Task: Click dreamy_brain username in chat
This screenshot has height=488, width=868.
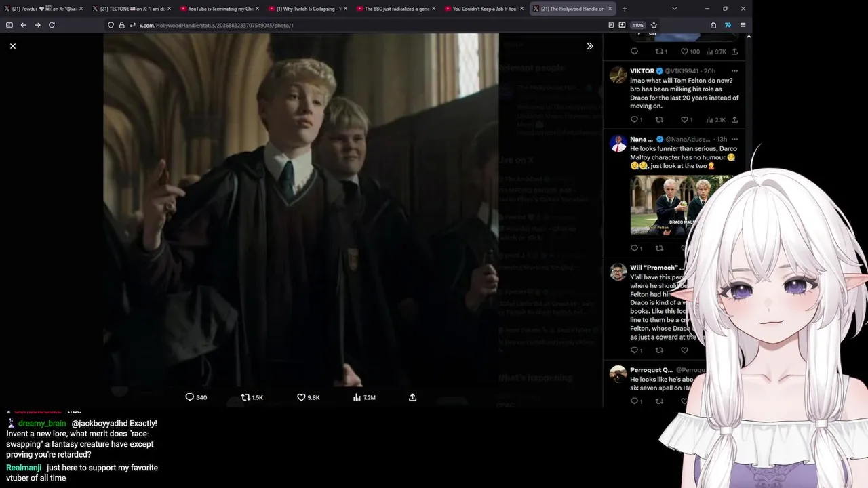Action: pyautogui.click(x=42, y=424)
